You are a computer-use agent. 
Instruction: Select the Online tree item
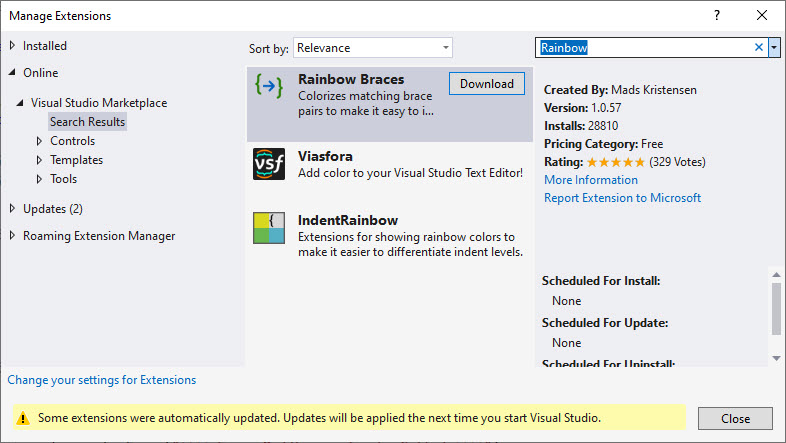click(x=41, y=73)
